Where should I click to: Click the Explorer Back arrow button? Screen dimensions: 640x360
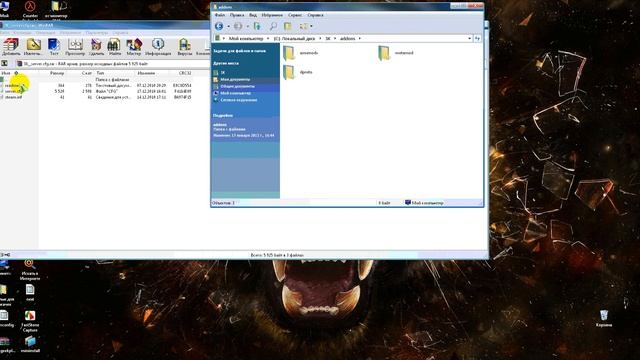click(219, 26)
